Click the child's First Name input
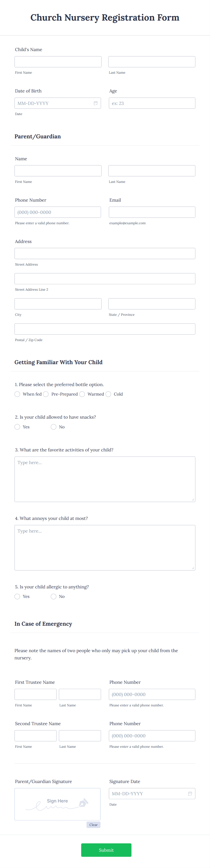The height and width of the screenshot is (868, 210). coord(58,61)
